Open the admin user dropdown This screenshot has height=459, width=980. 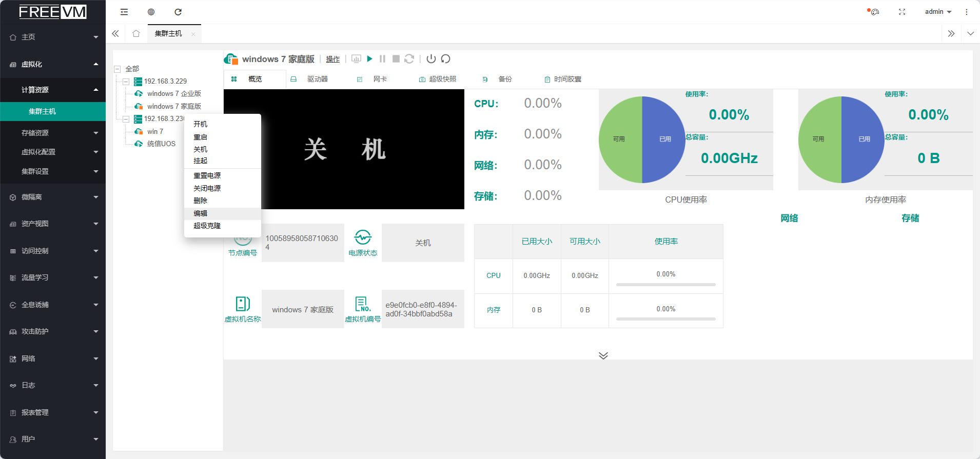[938, 11]
